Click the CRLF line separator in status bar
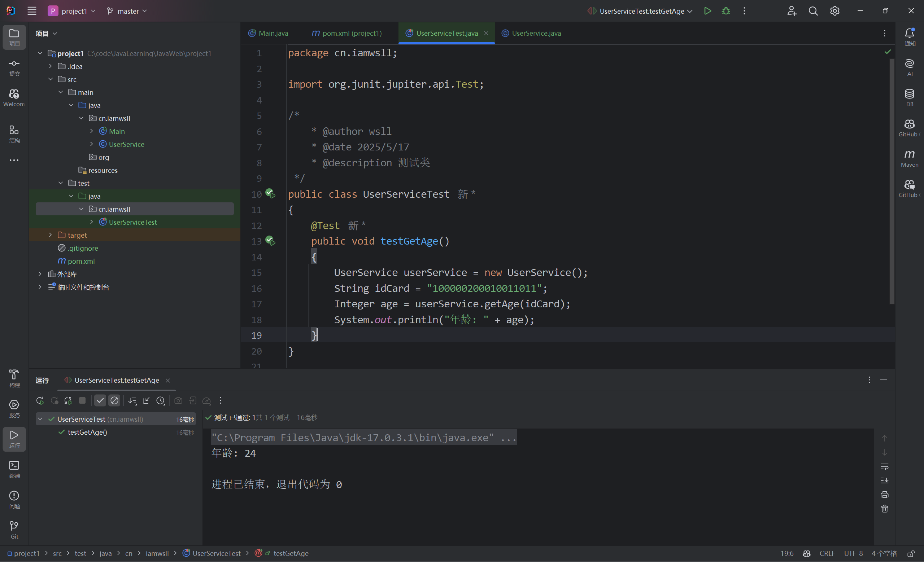Image resolution: width=924 pixels, height=562 pixels. click(827, 553)
